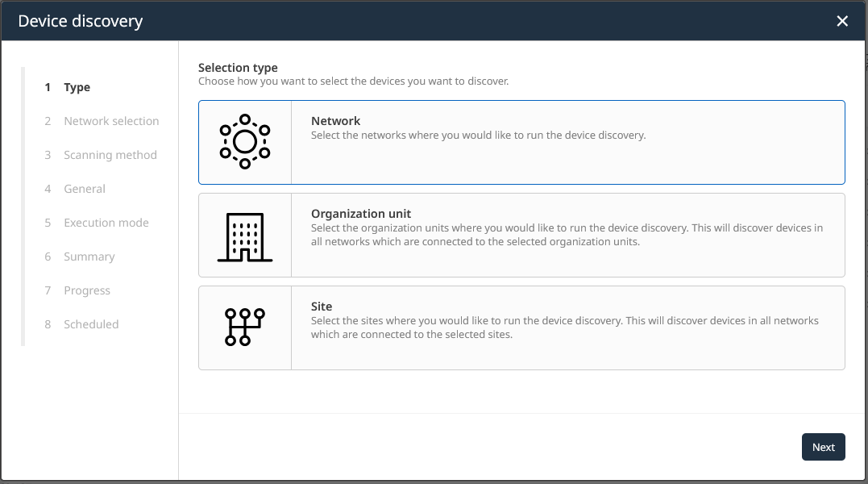Close the Device discovery dialog
Image resolution: width=868 pixels, height=484 pixels.
[842, 21]
